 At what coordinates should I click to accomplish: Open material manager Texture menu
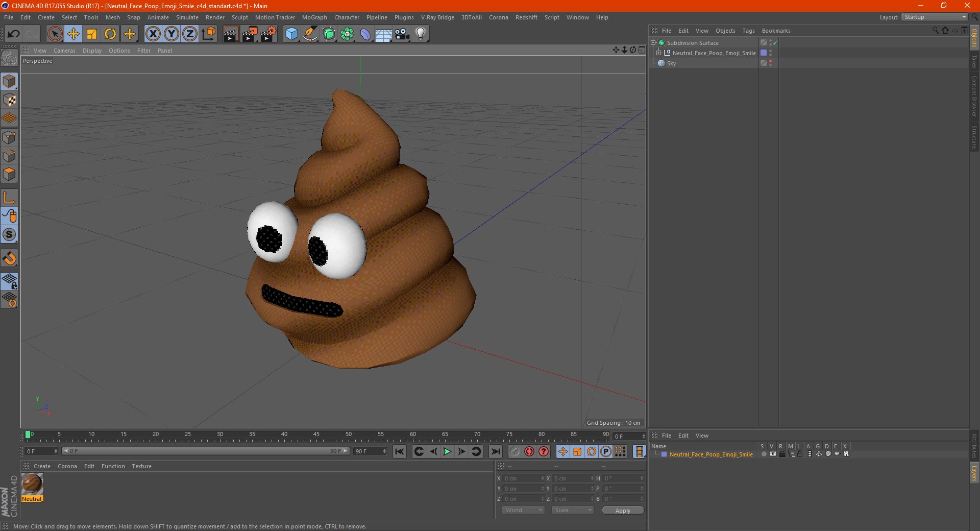[x=141, y=466]
